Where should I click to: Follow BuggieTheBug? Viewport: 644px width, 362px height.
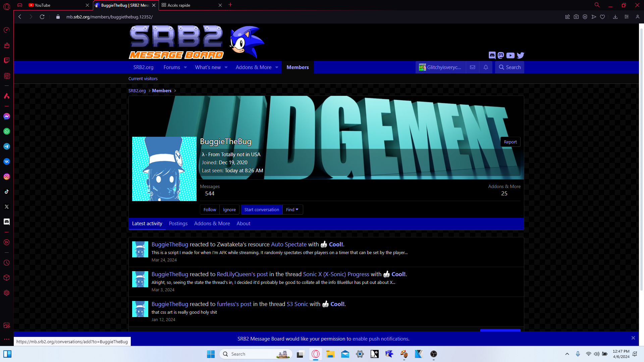click(210, 209)
